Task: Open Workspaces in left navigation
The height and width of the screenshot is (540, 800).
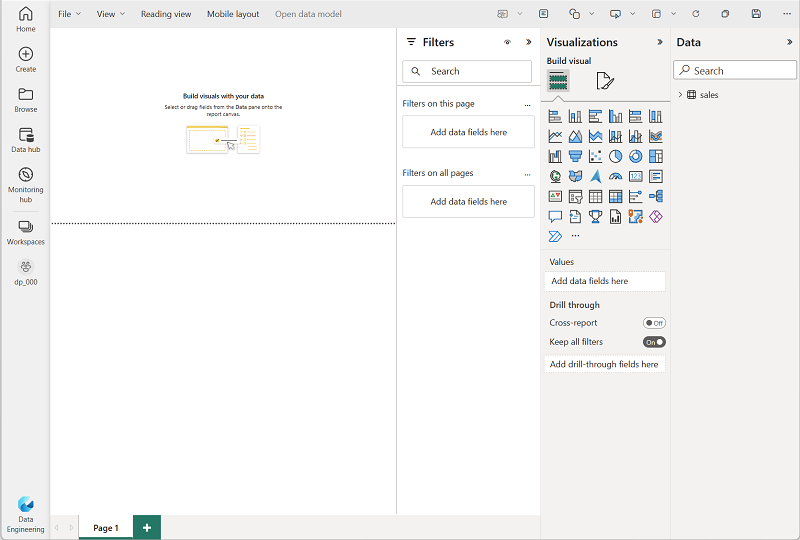Action: click(x=26, y=232)
